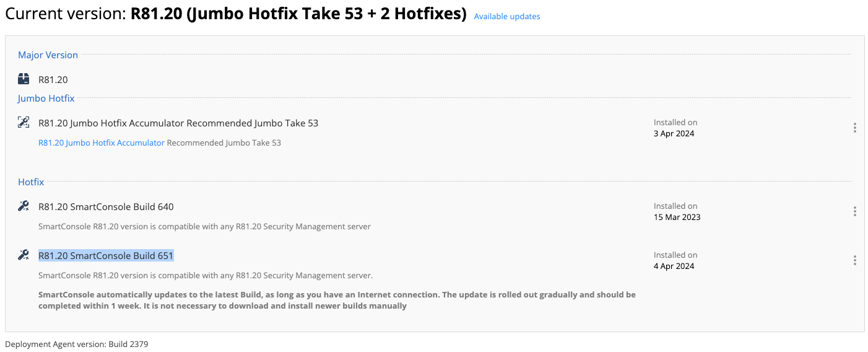Click the highlighted R81.20 SmartConsole Build 651 title
Image resolution: width=868 pixels, height=352 pixels.
[x=106, y=256]
